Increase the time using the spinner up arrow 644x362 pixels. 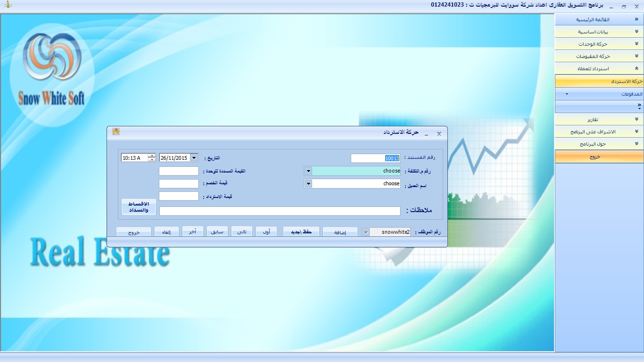152,156
